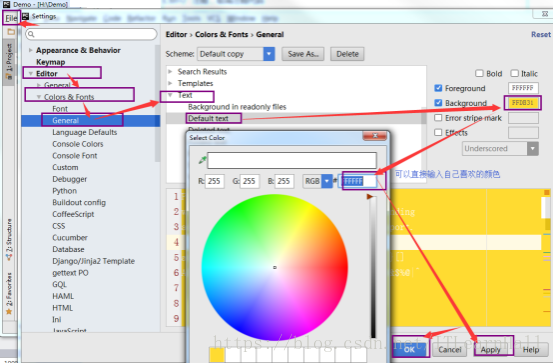Screen dimensions: 554x363
Task: Open the RGB color mode dropdown
Action: pyautogui.click(x=327, y=181)
